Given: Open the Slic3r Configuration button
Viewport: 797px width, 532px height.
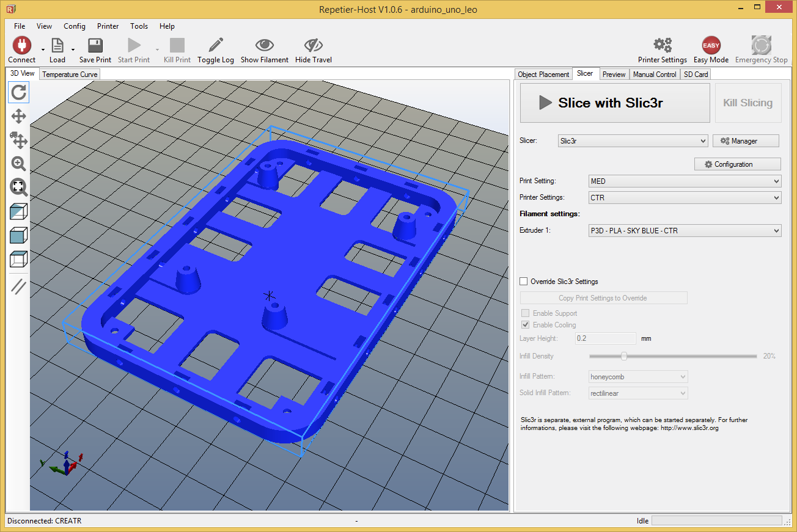Looking at the screenshot, I should click(x=737, y=164).
